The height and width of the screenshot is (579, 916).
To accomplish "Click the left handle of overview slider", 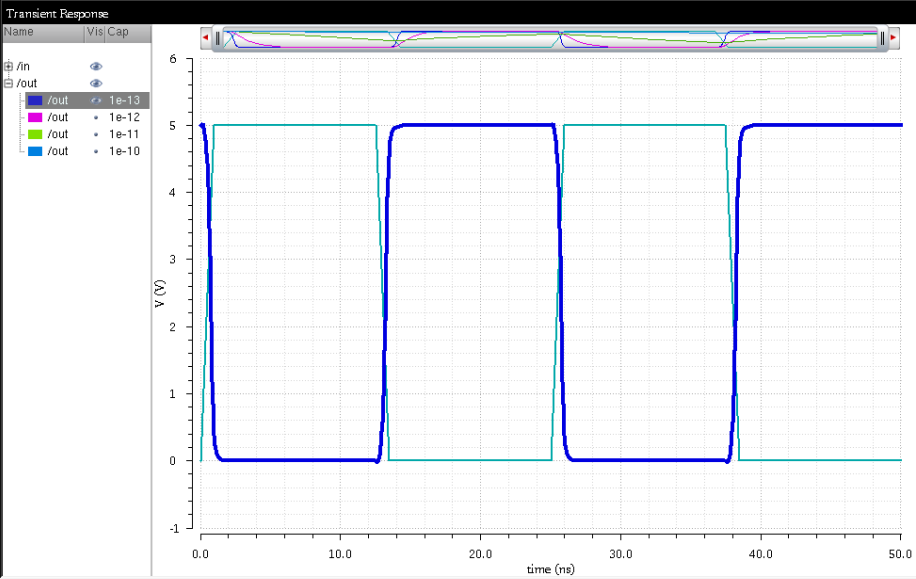I will click(217, 38).
